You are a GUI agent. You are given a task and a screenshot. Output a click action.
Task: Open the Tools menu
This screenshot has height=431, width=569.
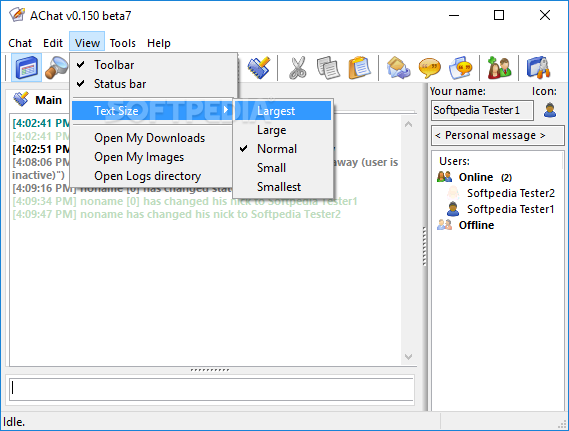click(x=123, y=43)
